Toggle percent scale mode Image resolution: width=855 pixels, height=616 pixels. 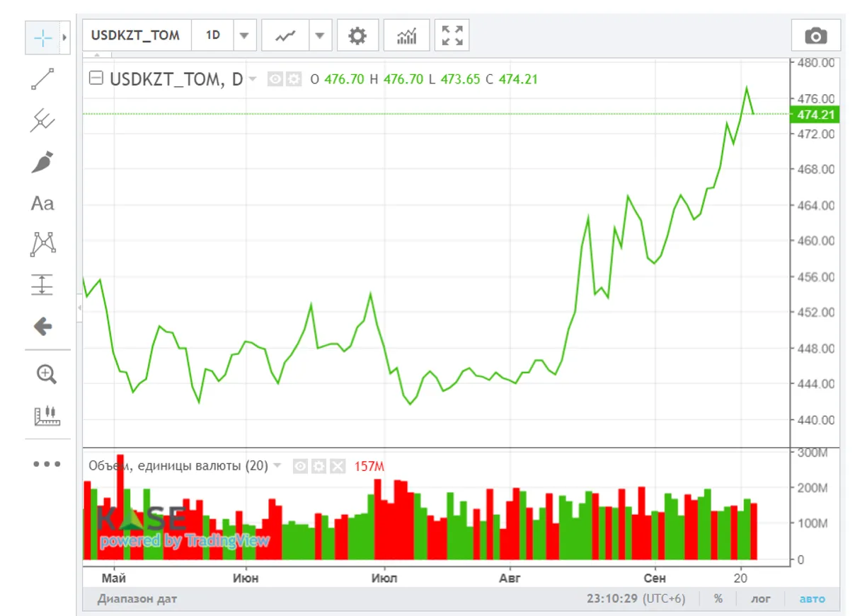tap(718, 599)
